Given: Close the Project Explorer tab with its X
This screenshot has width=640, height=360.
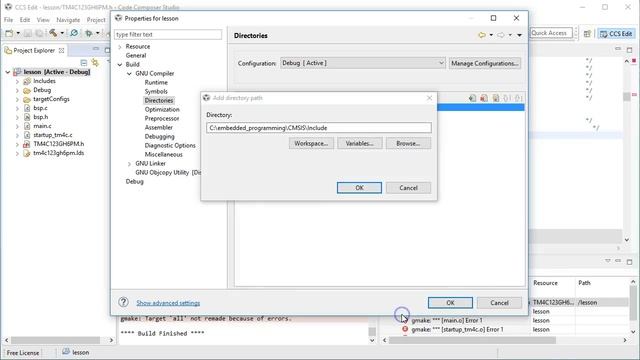Looking at the screenshot, I should click(x=62, y=50).
